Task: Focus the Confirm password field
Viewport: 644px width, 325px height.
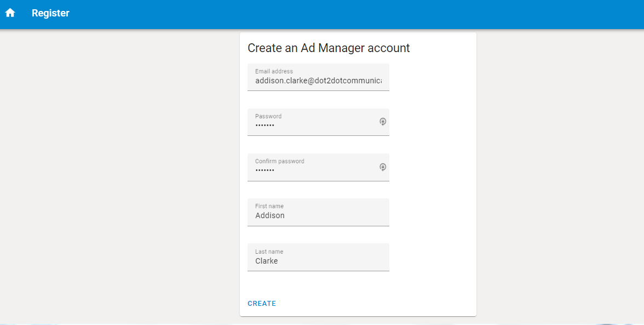Action: pos(318,167)
